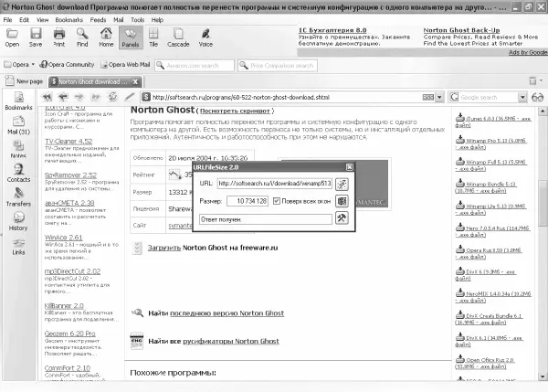Open TV-Cleaner 4.52 link
Screen dimensions: 548x392
(x=68, y=142)
